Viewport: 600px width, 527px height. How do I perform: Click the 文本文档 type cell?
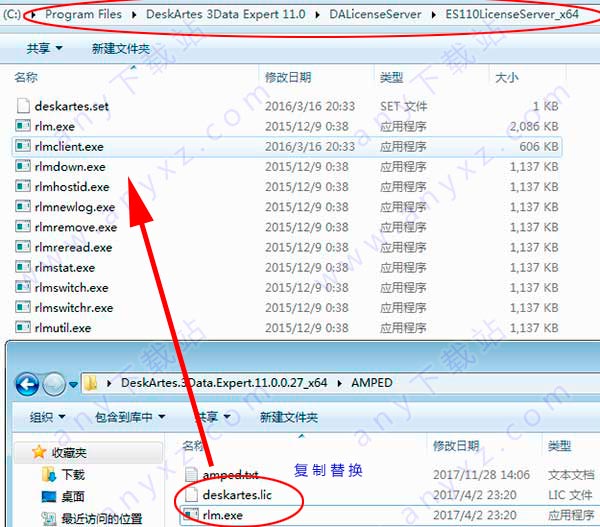[571, 475]
